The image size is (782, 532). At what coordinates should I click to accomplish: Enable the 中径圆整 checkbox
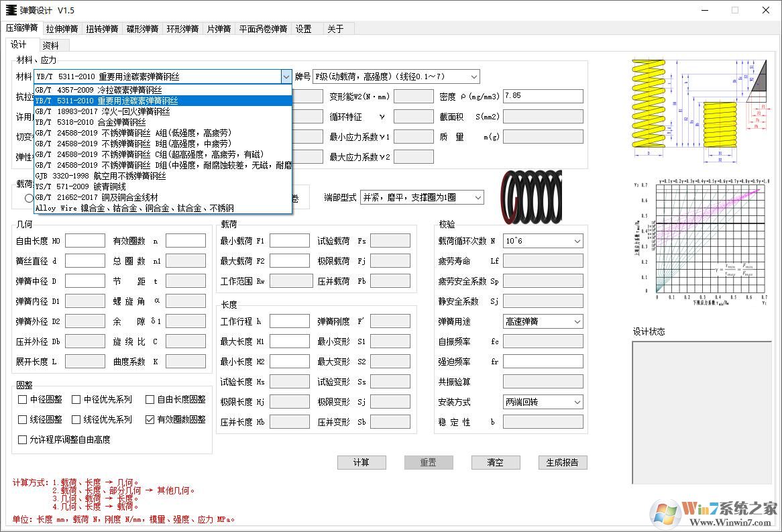pyautogui.click(x=23, y=399)
